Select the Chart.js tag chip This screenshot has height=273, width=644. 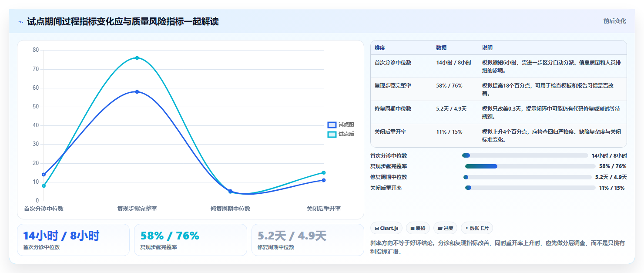click(x=386, y=228)
